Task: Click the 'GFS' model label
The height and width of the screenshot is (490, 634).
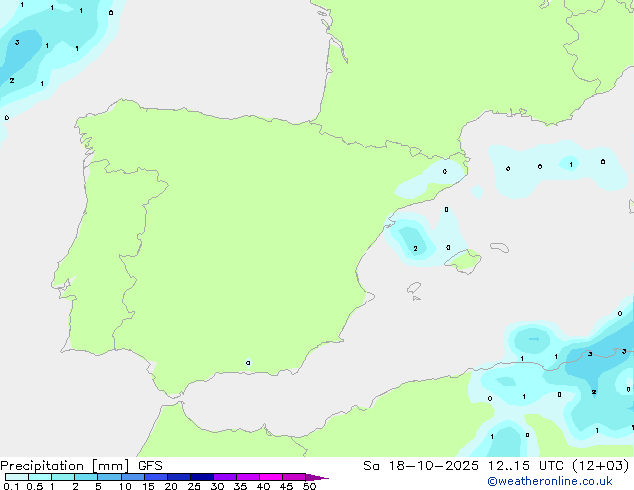Action: click(150, 466)
